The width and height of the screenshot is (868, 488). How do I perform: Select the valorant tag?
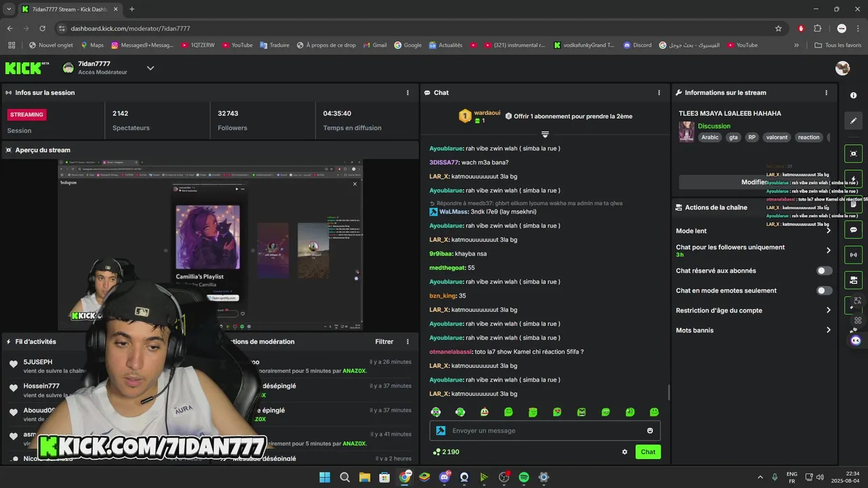(x=776, y=137)
